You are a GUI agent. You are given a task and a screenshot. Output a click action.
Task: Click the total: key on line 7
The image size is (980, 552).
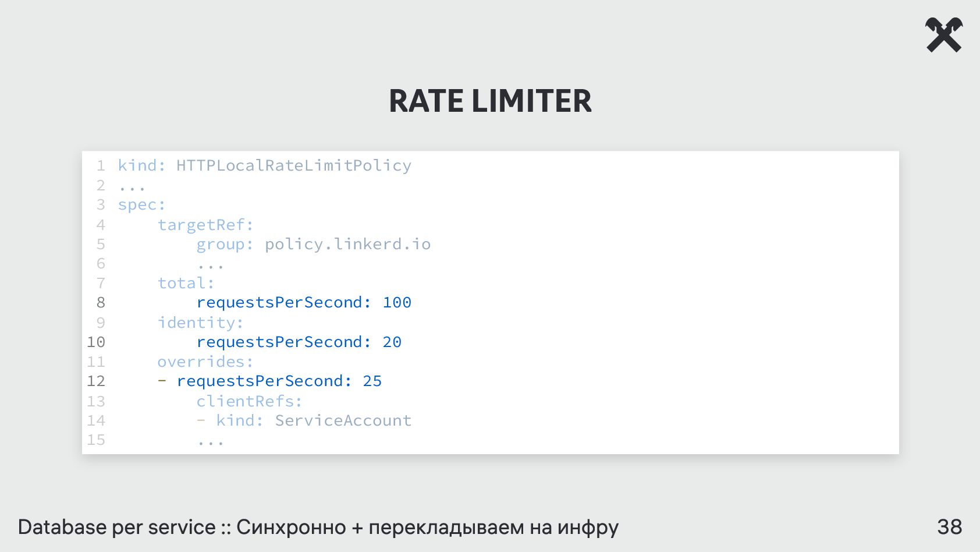tap(186, 284)
